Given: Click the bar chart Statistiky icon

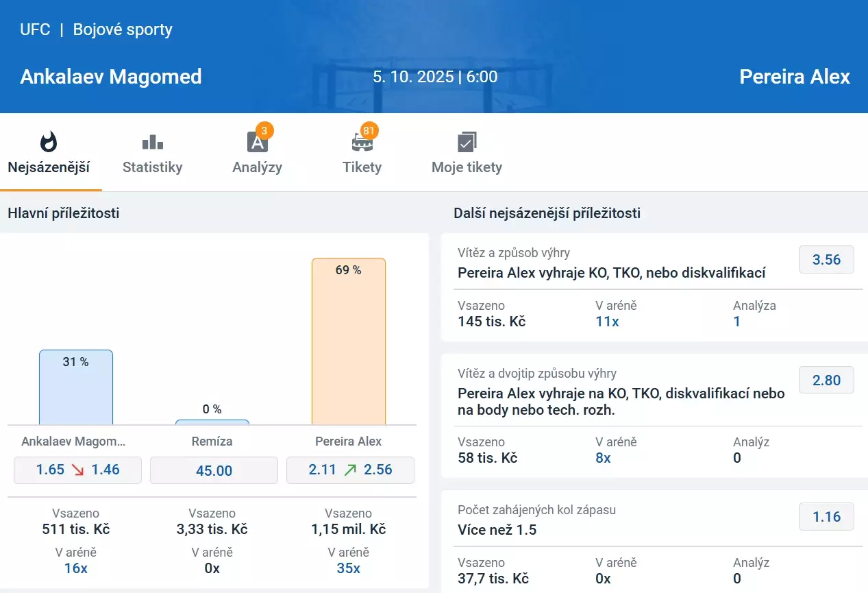Looking at the screenshot, I should pyautogui.click(x=152, y=142).
